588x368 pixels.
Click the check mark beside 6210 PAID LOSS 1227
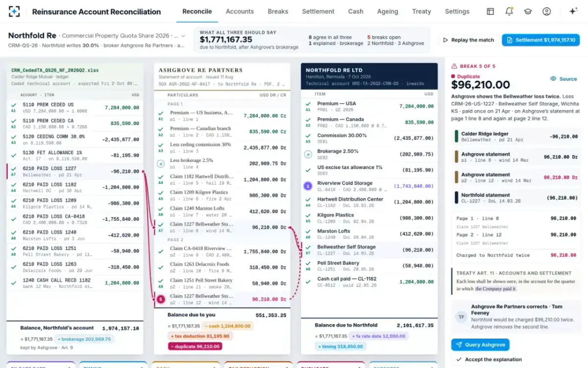click(14, 168)
